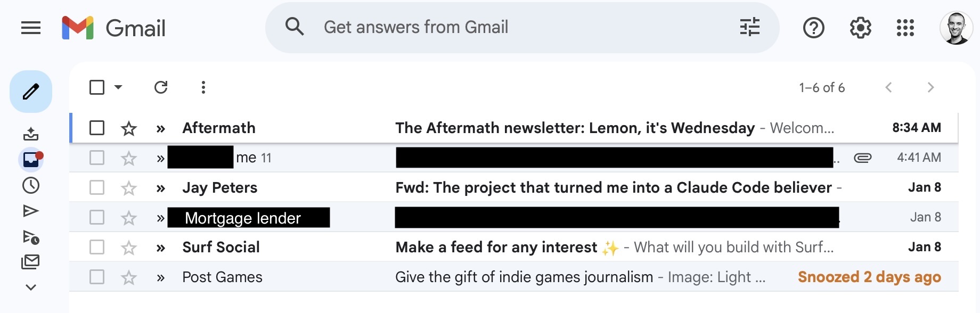980x313 pixels.
Task: Refresh the inbox list
Action: click(161, 87)
